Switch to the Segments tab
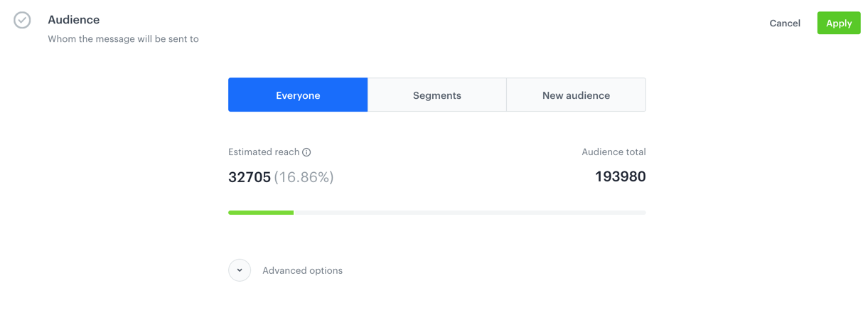Image resolution: width=868 pixels, height=313 pixels. coord(437,95)
